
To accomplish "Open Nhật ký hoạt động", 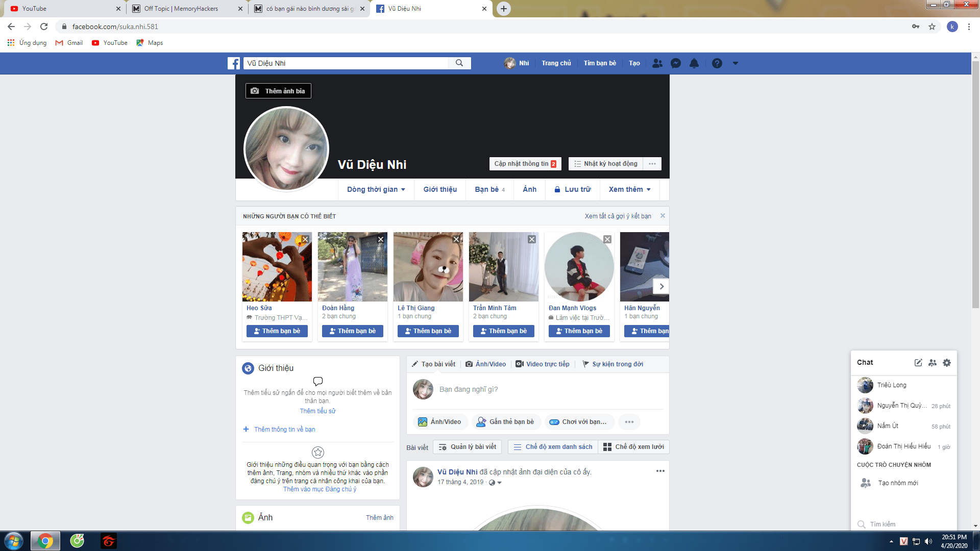I will (x=606, y=164).
